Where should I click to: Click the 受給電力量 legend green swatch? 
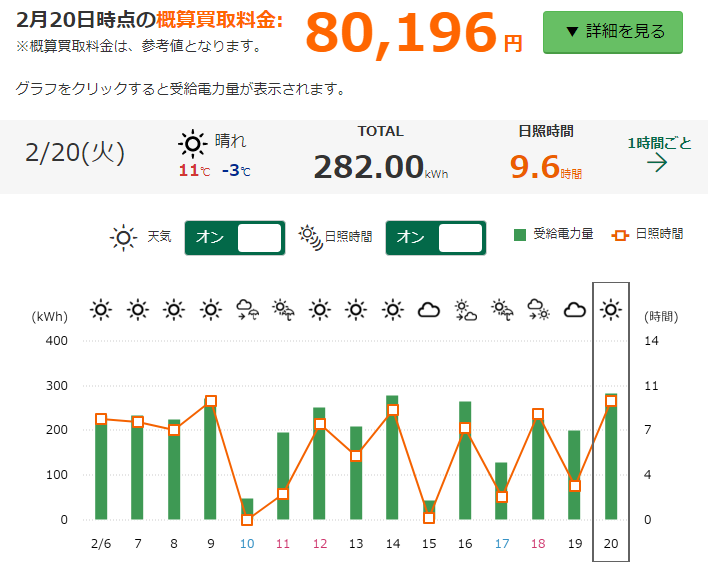[520, 235]
